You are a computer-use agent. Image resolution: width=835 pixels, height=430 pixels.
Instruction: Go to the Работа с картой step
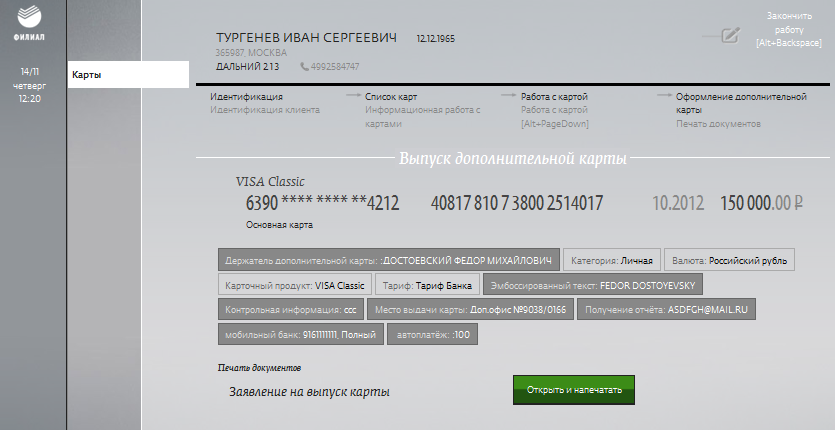tap(554, 97)
